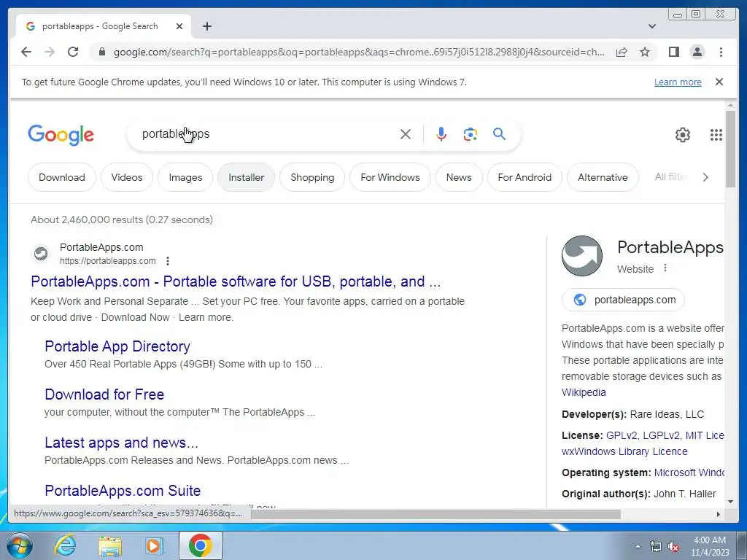Viewport: 747px width, 560px height.
Task: Select the Alternative filter chip
Action: coord(603,177)
